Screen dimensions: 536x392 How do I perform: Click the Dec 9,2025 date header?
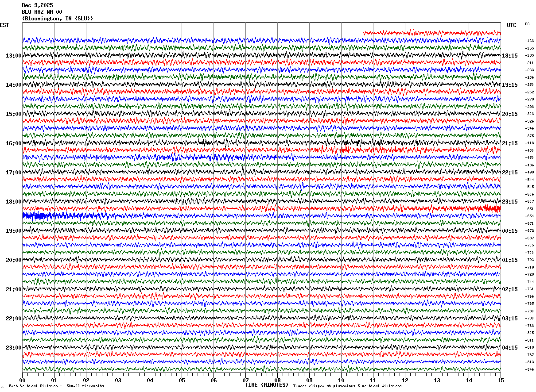click(x=37, y=5)
